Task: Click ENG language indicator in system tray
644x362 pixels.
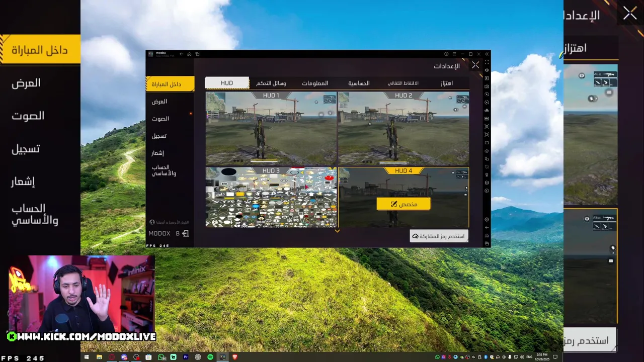Action: [529, 357]
